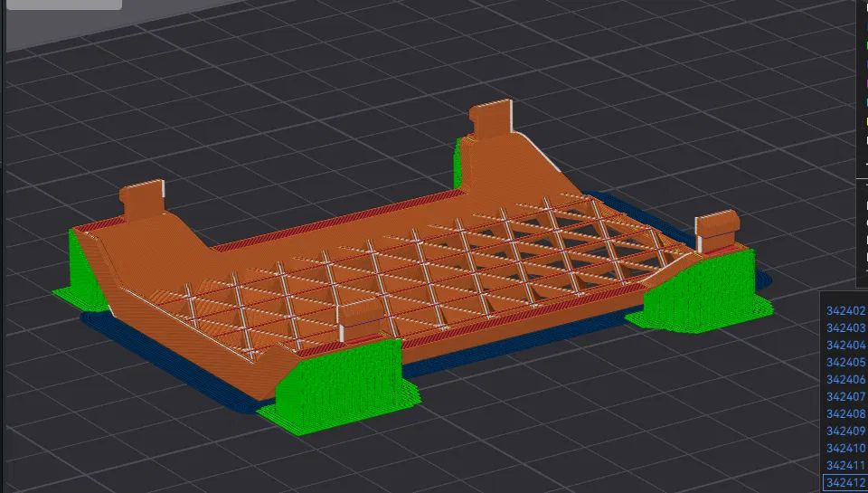Select G-code line 342406
The height and width of the screenshot is (493, 868).
click(x=846, y=379)
